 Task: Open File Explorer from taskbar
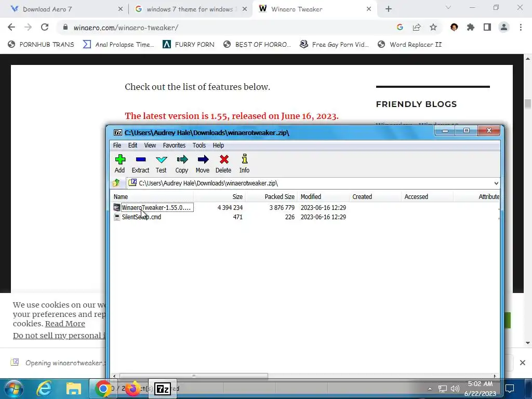74,389
